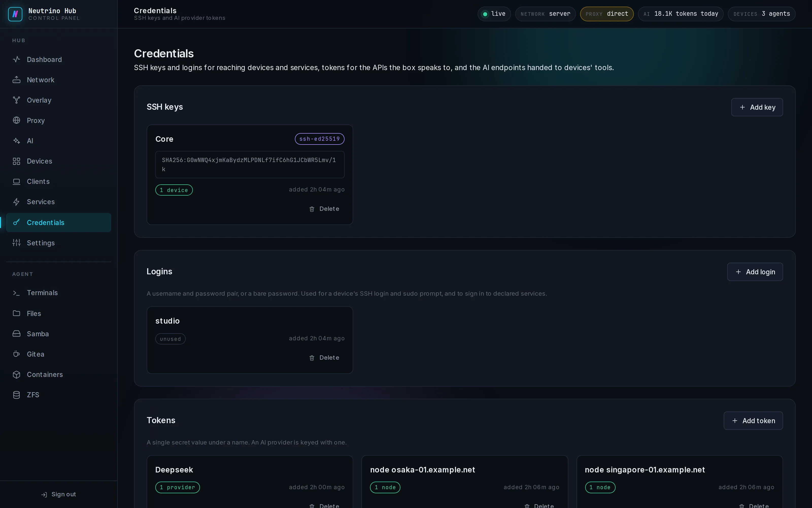The image size is (812, 508).
Task: Click 1 node badge on singapore-01 token
Action: pyautogui.click(x=600, y=487)
